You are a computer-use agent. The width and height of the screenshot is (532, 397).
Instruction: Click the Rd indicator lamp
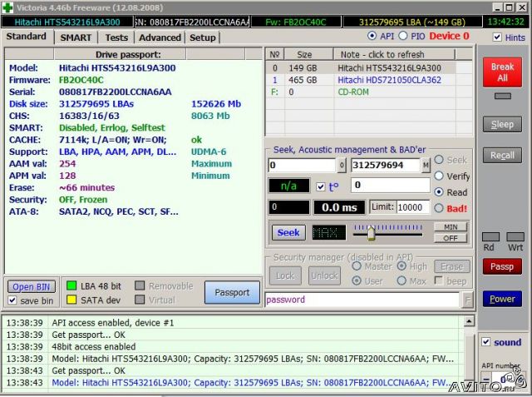tap(490, 236)
